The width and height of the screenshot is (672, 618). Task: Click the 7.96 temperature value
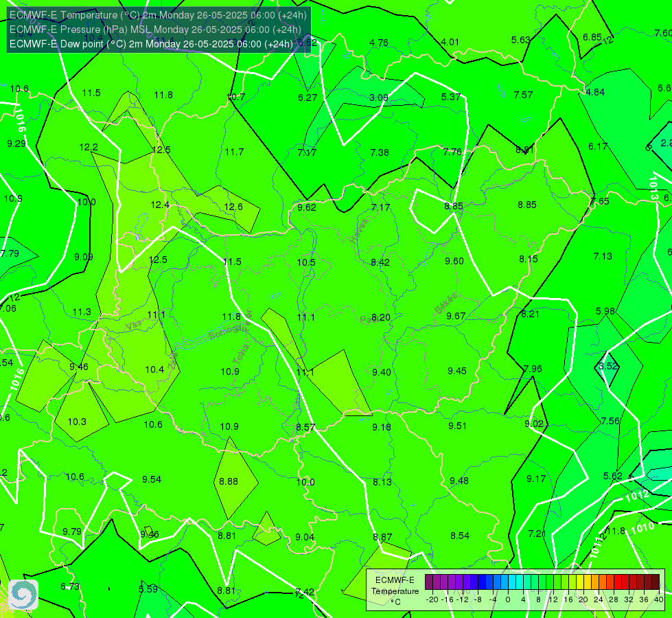(533, 369)
